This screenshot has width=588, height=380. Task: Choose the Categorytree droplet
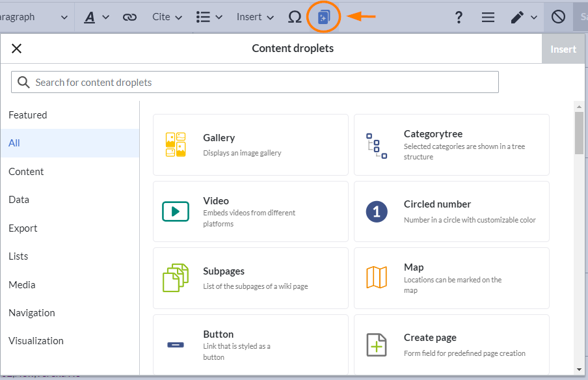pyautogui.click(x=451, y=144)
